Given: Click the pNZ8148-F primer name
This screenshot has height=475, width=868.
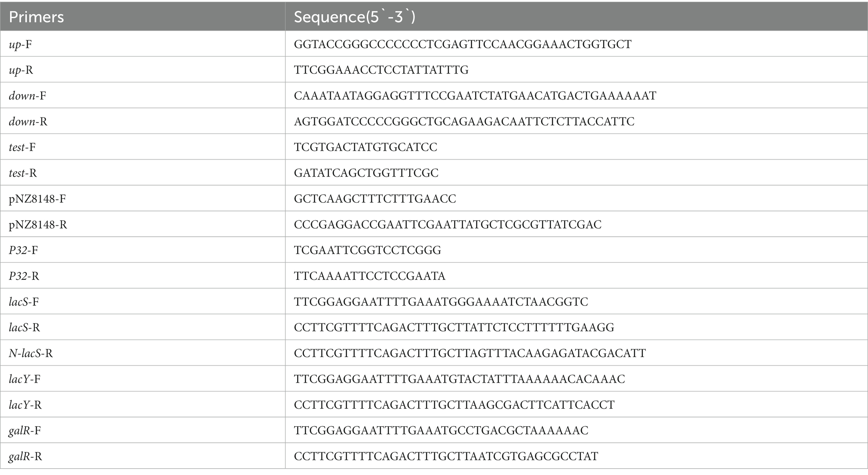Looking at the screenshot, I should coord(37,198).
